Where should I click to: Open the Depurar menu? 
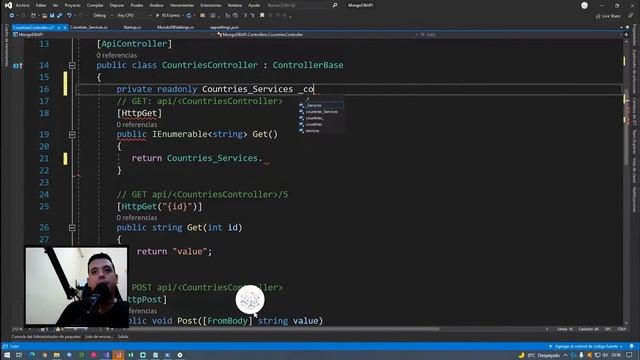[x=117, y=5]
